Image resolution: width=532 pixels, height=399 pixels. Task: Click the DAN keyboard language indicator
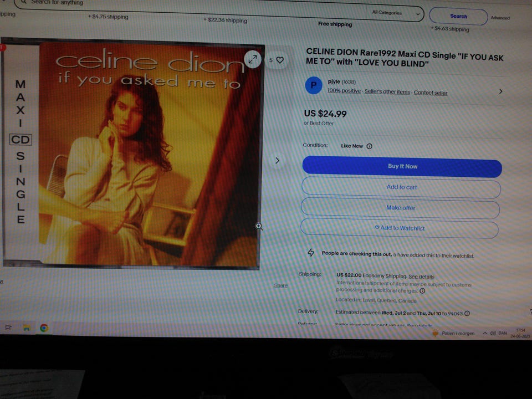503,333
